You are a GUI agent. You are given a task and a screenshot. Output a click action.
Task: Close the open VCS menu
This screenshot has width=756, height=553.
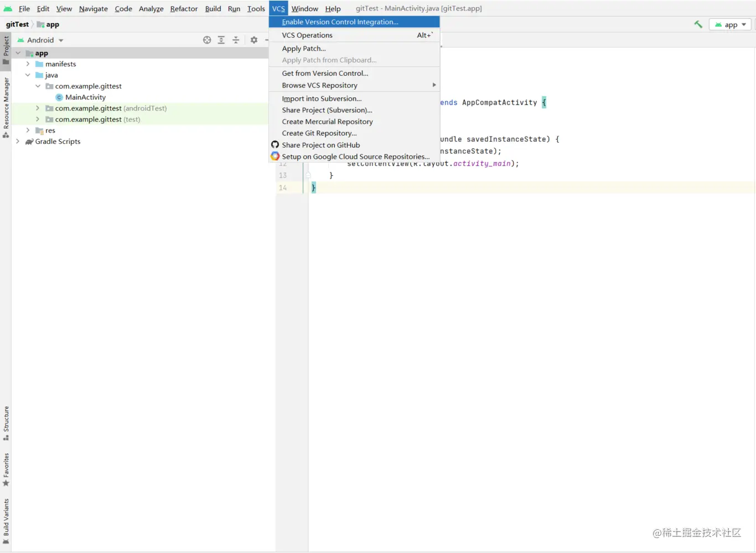click(278, 9)
